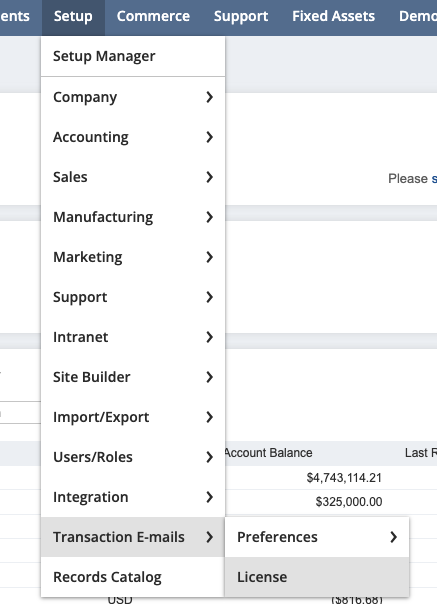Select the Transaction E-mails menu item
This screenshot has height=604, width=437.
click(133, 537)
